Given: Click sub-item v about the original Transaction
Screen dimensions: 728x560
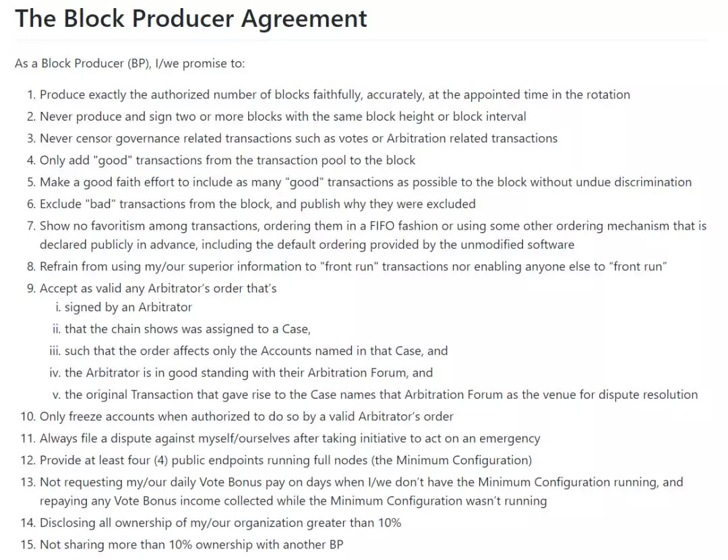Looking at the screenshot, I should pos(381,394).
